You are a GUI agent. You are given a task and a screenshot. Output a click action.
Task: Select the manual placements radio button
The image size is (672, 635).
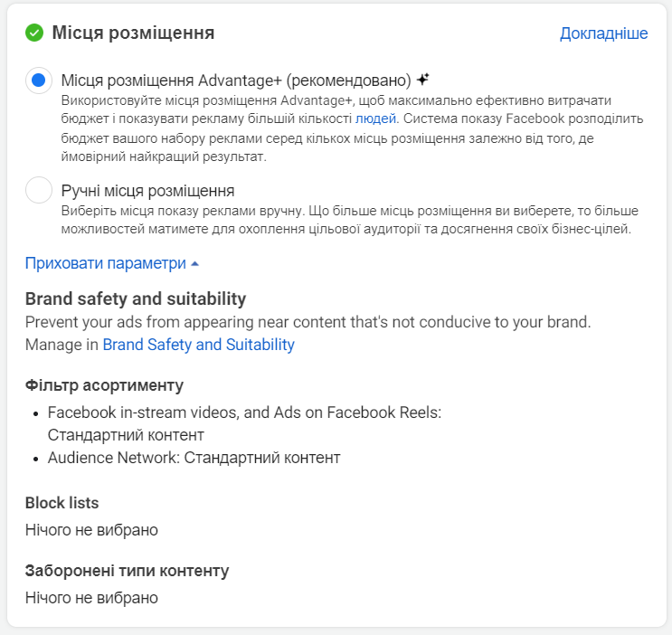click(x=39, y=191)
